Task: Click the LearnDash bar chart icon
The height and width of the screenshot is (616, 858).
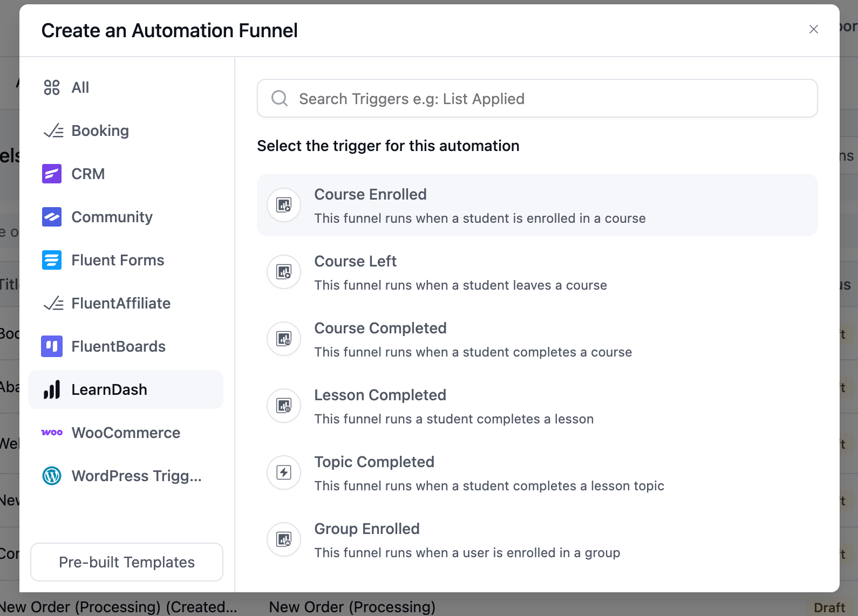Action: pyautogui.click(x=52, y=389)
